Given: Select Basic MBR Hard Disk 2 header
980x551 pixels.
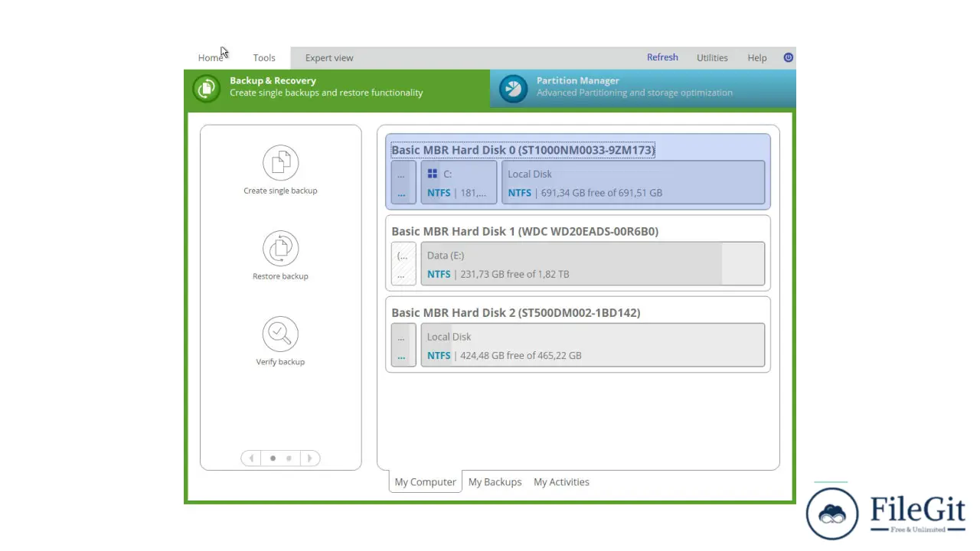Looking at the screenshot, I should (x=515, y=312).
